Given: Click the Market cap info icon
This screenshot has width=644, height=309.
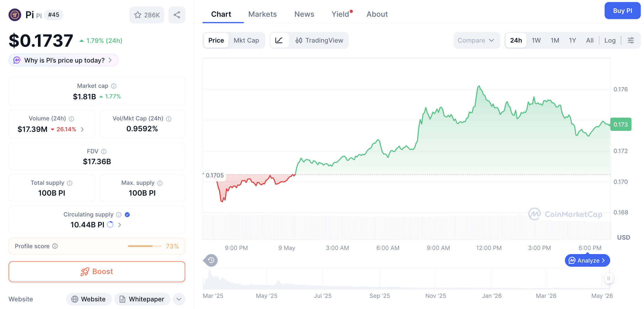Looking at the screenshot, I should pos(114,86).
